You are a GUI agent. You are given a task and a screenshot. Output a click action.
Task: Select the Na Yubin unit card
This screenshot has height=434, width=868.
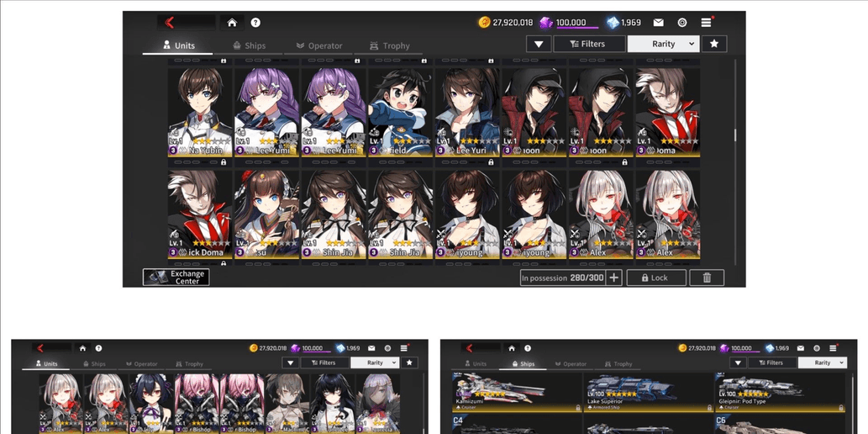pos(200,112)
